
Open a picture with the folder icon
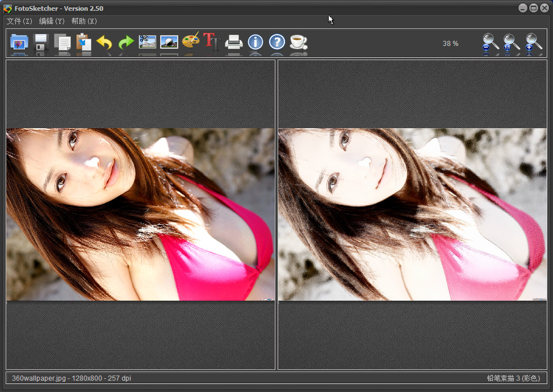[19, 43]
